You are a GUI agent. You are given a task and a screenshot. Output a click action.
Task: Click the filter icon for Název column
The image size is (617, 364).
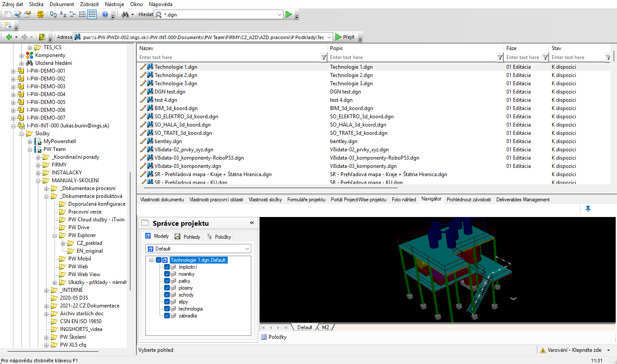pyautogui.click(x=324, y=57)
